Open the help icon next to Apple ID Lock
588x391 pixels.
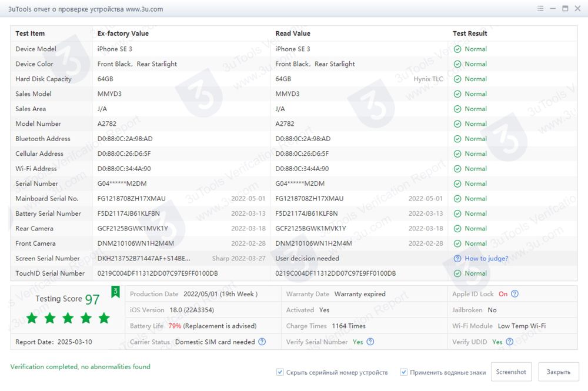[515, 294]
